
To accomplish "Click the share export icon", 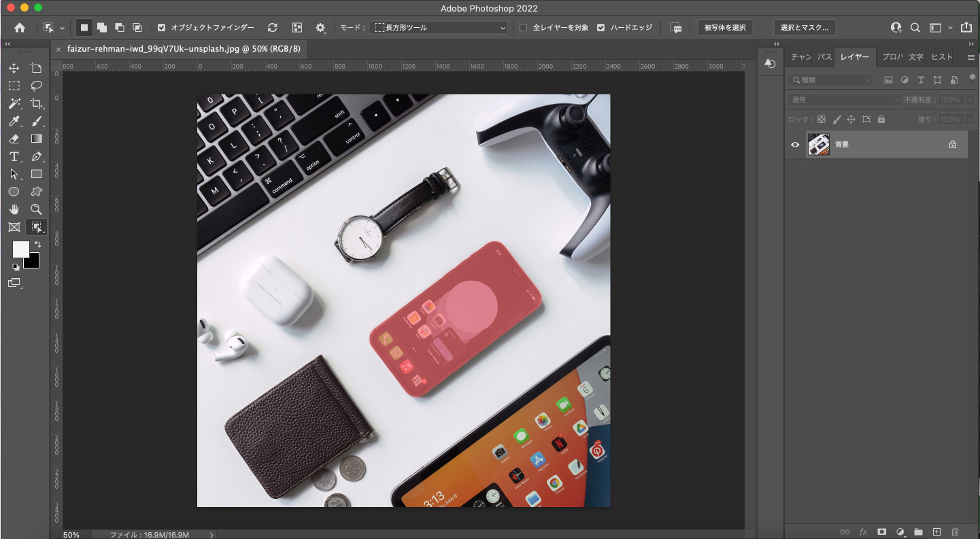I will point(966,28).
